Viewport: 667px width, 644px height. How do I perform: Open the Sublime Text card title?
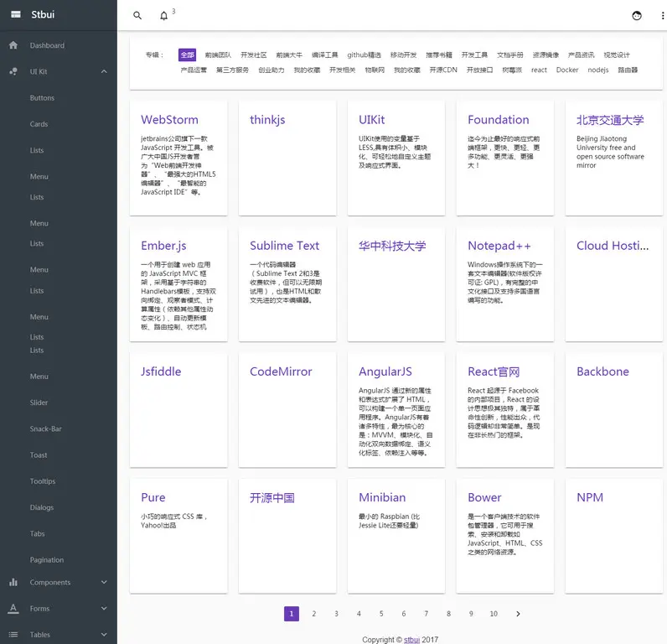click(284, 246)
